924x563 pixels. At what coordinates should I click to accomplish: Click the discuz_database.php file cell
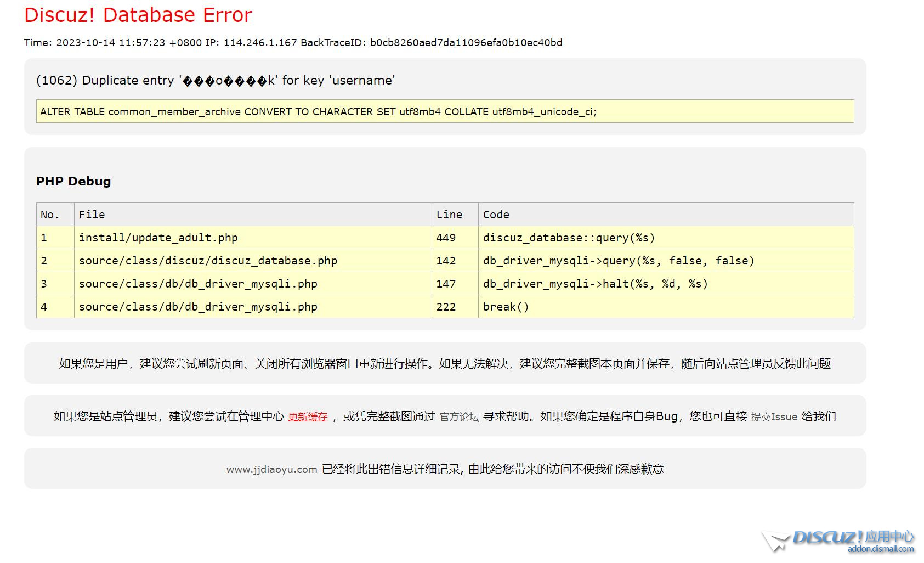click(253, 261)
